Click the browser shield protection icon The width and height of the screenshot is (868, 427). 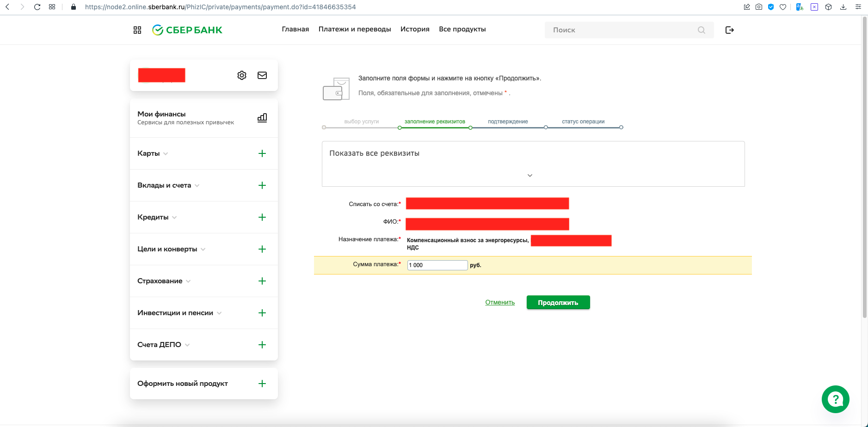click(771, 7)
